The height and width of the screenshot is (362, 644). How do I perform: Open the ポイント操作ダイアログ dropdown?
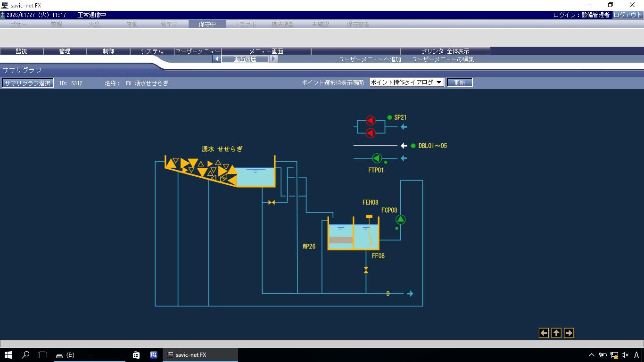pyautogui.click(x=406, y=82)
